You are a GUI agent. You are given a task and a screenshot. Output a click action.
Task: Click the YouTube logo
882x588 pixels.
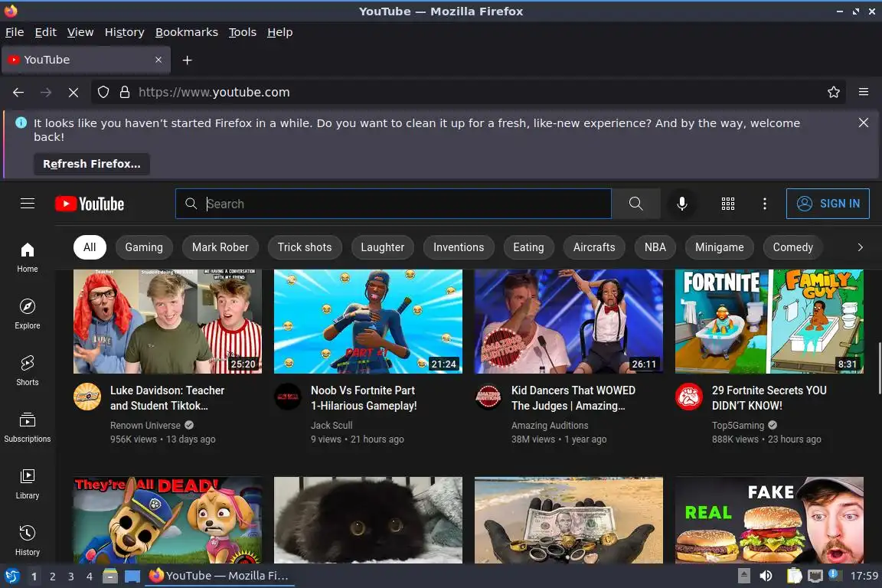[x=90, y=204]
